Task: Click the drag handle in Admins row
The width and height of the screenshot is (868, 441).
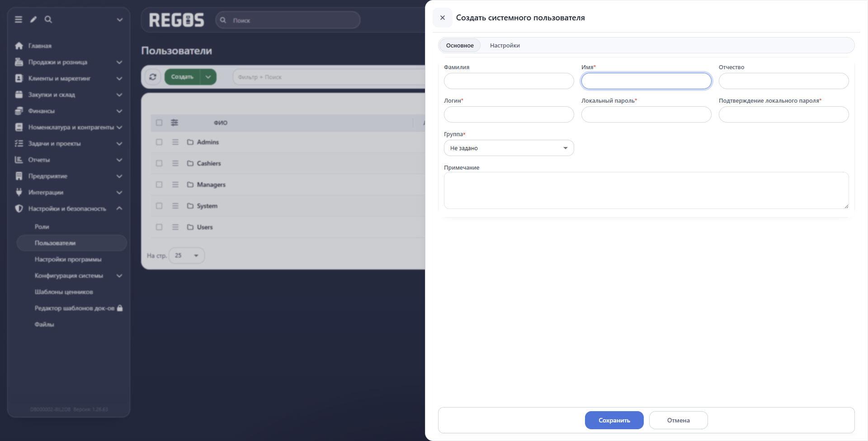Action: (x=175, y=142)
